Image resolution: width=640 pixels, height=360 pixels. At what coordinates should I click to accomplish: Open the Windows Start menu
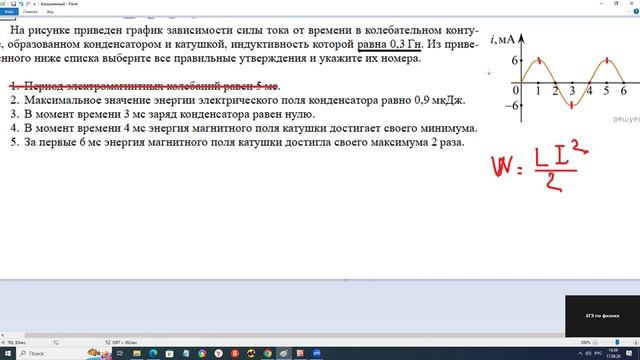click(x=8, y=353)
